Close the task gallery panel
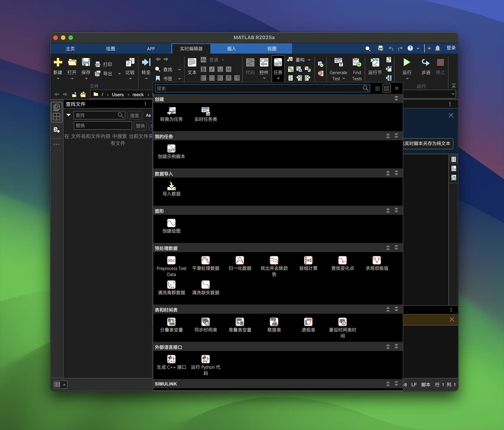Image resolution: width=504 pixels, height=430 pixels. (397, 88)
